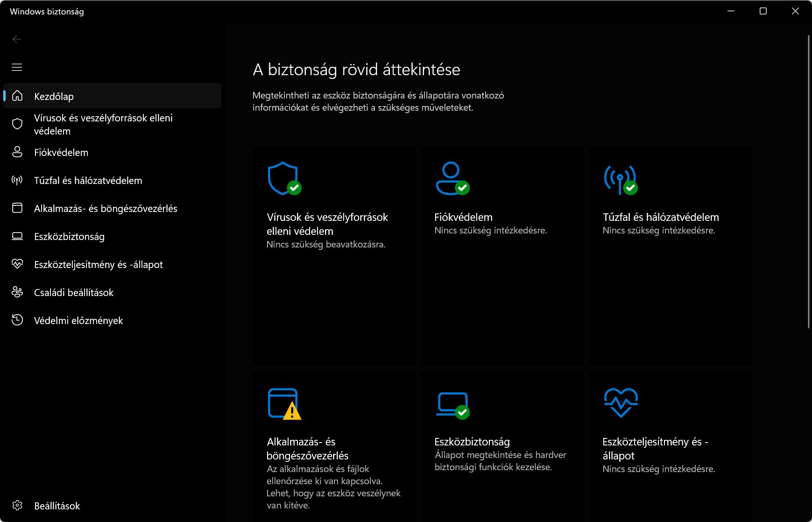
Task: Open the Alkalmazás- és böngészővezérlés warning tile
Action: (334, 448)
